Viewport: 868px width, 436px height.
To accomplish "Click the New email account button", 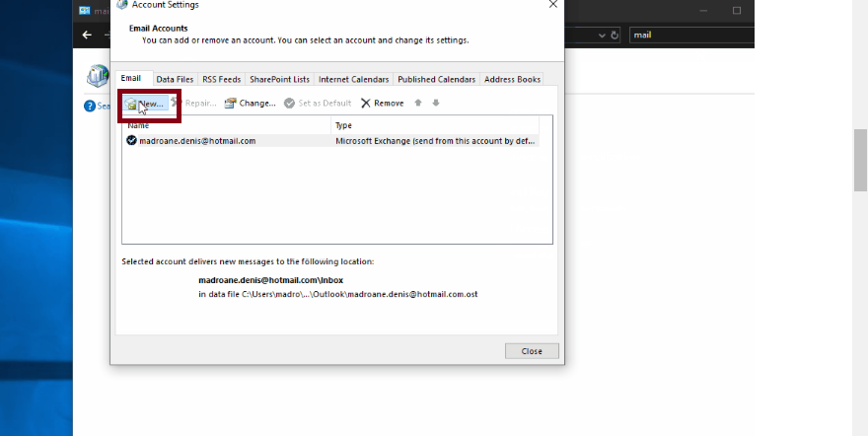I will click(x=146, y=104).
